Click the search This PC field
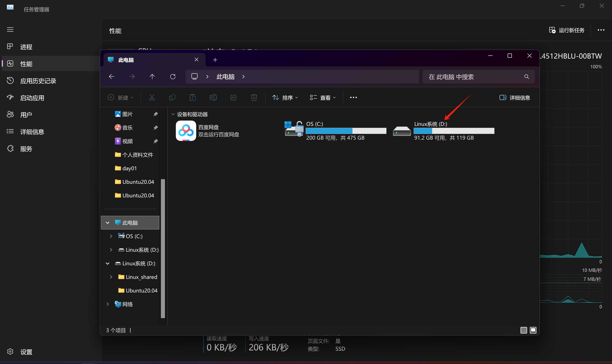This screenshot has width=612, height=364. tap(474, 77)
